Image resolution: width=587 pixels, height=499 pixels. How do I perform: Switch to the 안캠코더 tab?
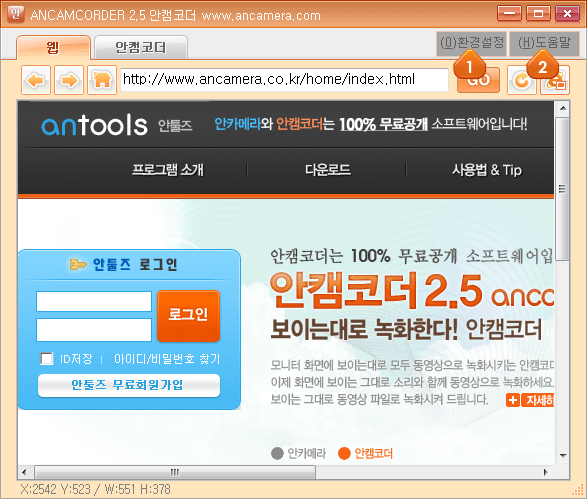140,48
